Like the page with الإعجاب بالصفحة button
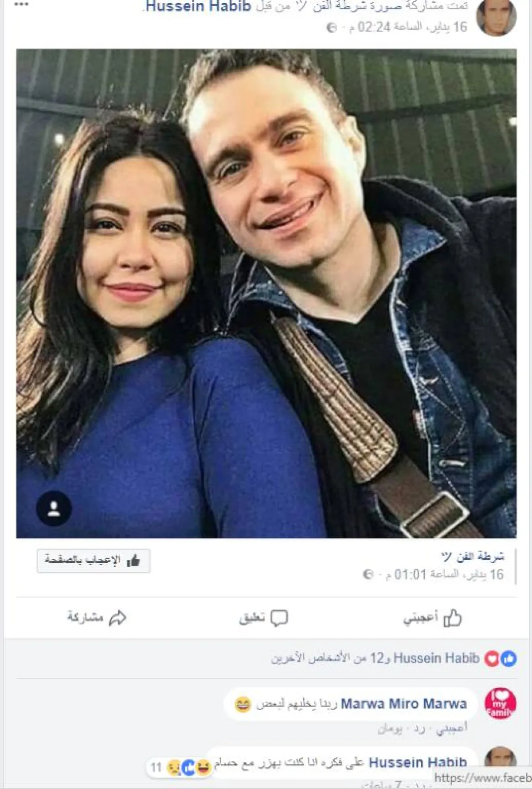 tap(94, 561)
